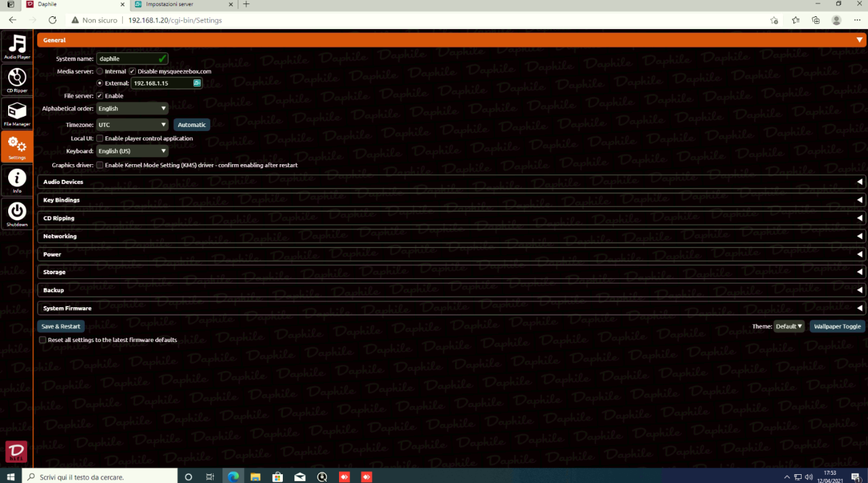Open the Audio Player sidebar icon
Screen dimensions: 868x483
(17, 46)
